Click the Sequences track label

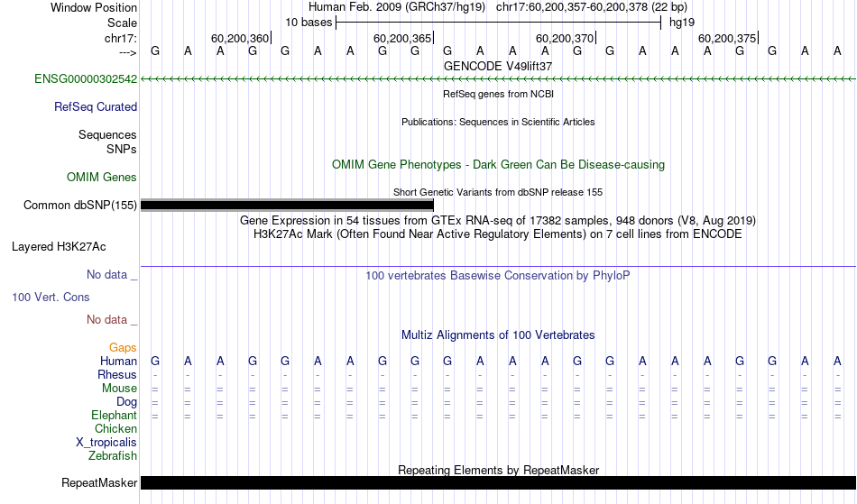[x=107, y=135]
